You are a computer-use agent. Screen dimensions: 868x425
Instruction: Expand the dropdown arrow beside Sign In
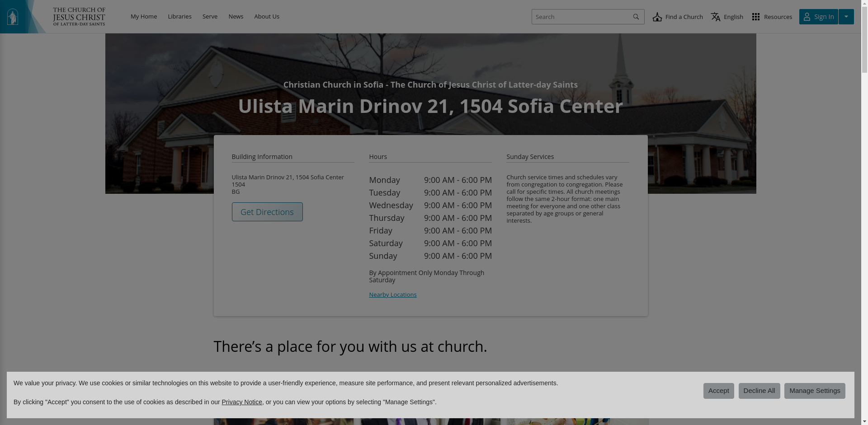(x=846, y=17)
